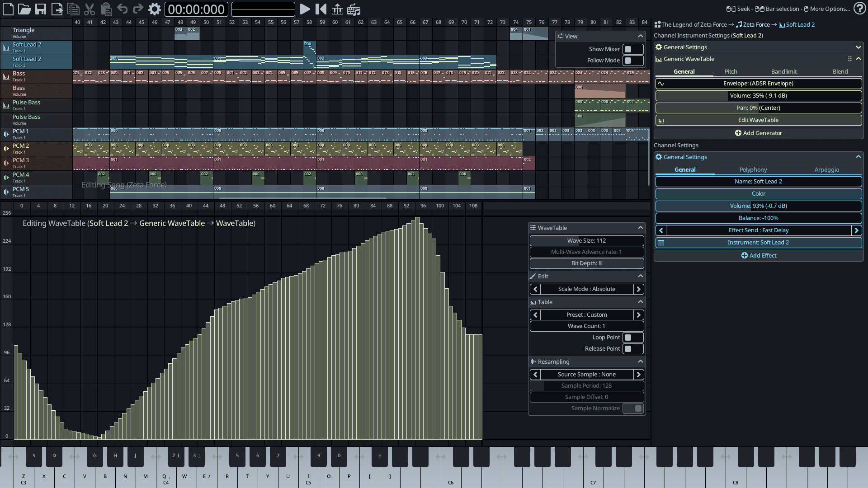Save the project with the floppy icon
Image resolution: width=868 pixels, height=488 pixels.
point(41,9)
